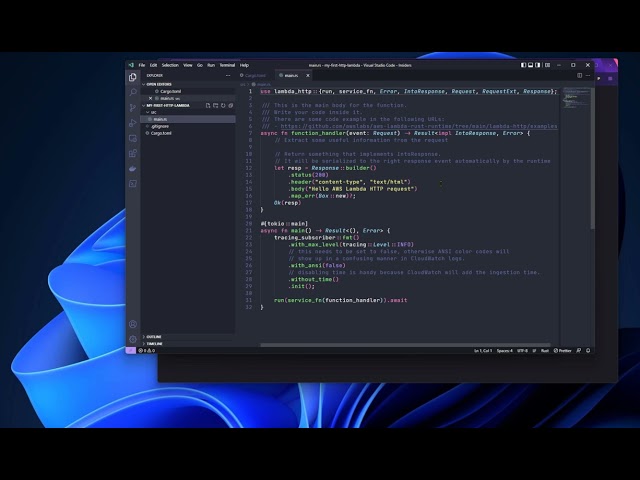This screenshot has width=640, height=480.
Task: Click the github.com URL in code comment
Action: pos(418,127)
